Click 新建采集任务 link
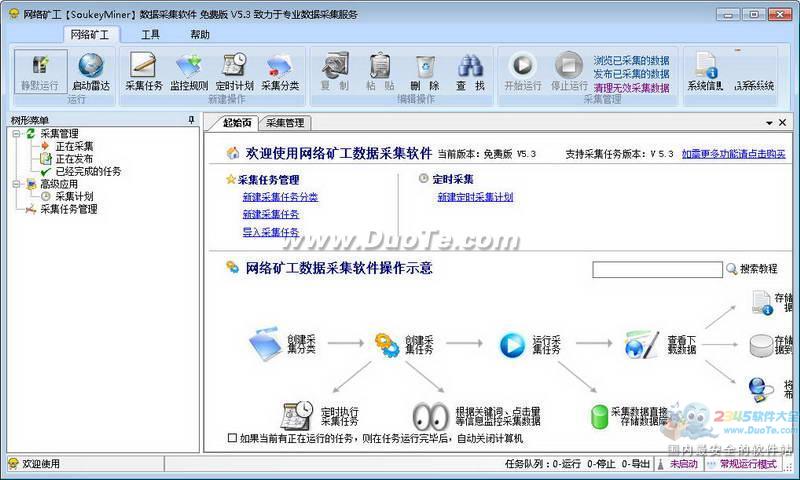Image resolution: width=800 pixels, height=480 pixels. click(271, 214)
